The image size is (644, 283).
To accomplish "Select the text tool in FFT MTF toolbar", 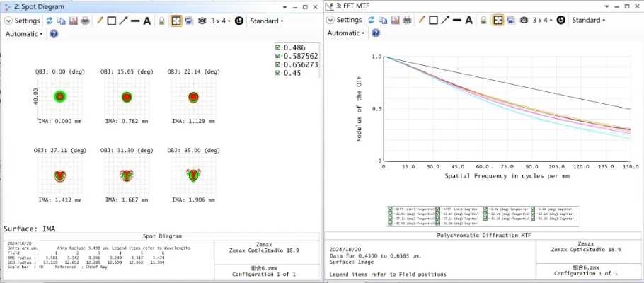I will coord(469,21).
